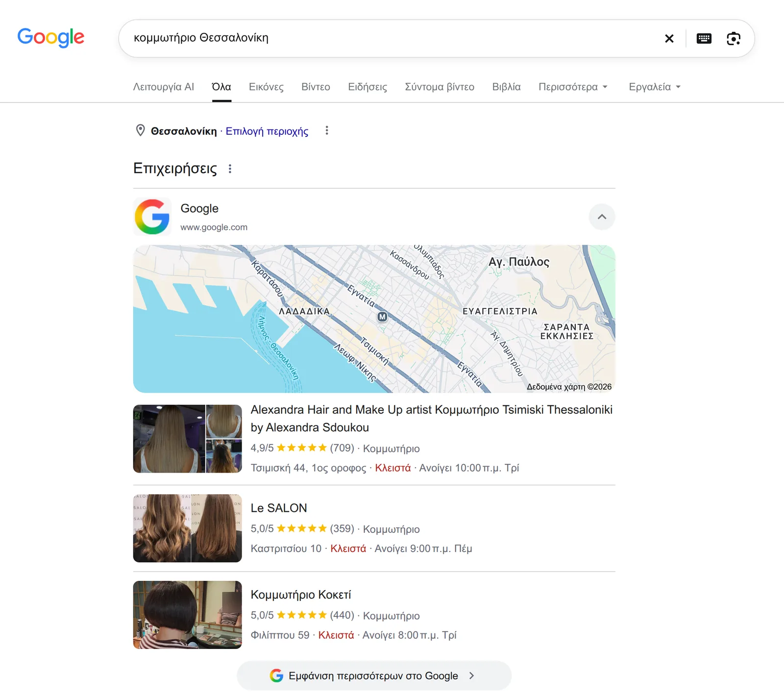
Task: Click Φιλίππου 59 address text
Action: click(280, 635)
